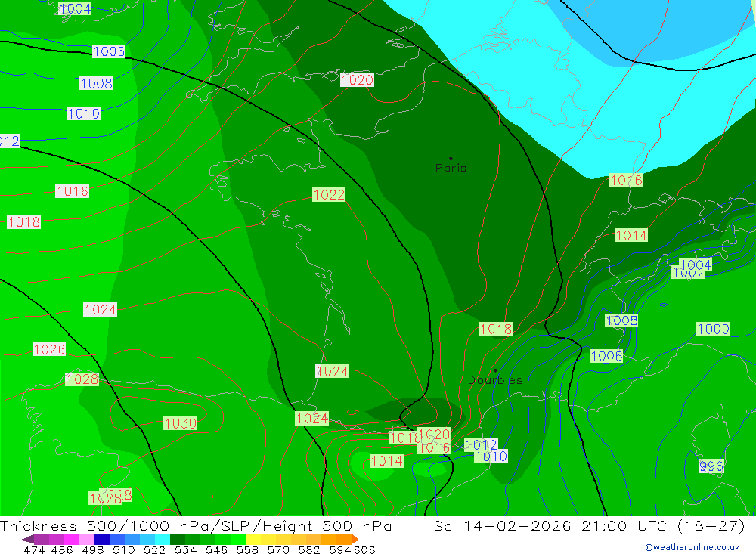Image resolution: width=756 pixels, height=554 pixels.
Task: Click the Paris city label
Action: 451,168
